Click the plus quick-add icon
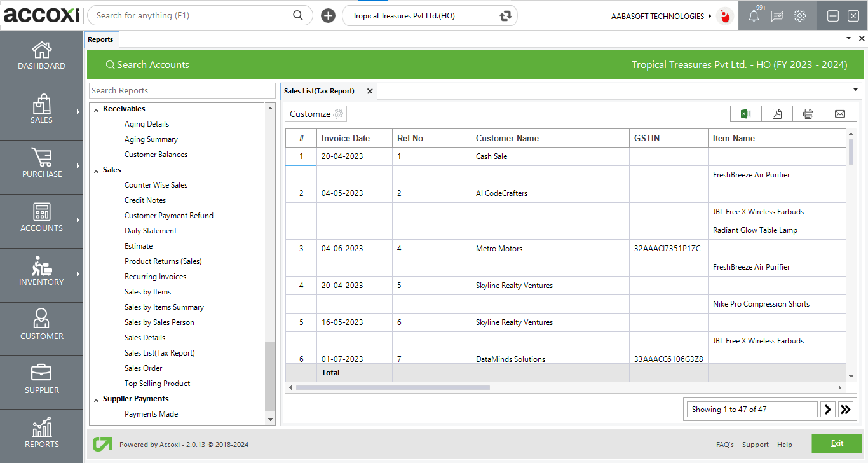 click(x=328, y=16)
